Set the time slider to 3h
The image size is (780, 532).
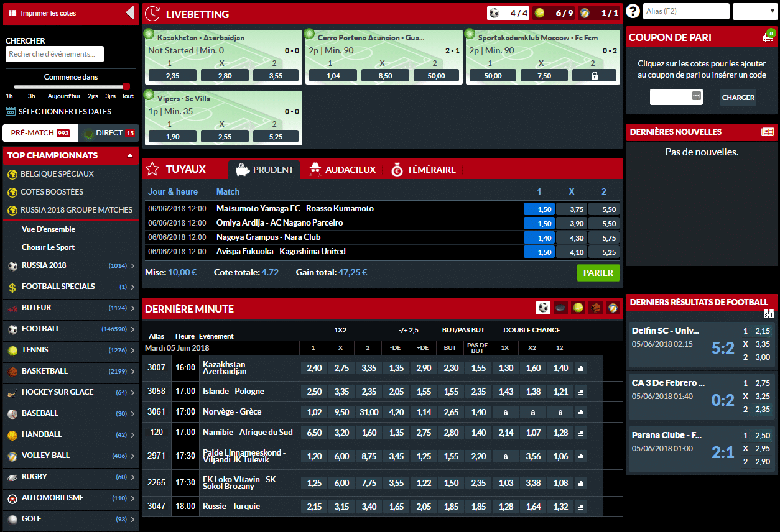click(31, 96)
